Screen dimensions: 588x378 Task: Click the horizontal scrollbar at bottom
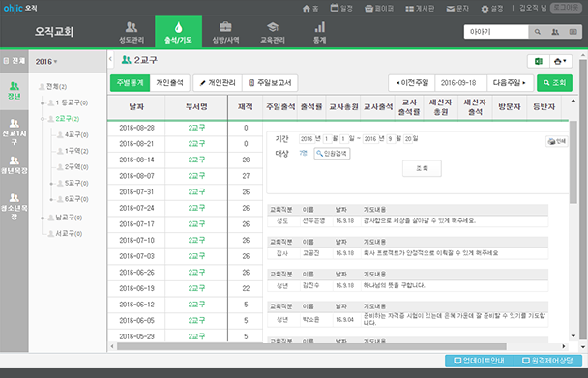(311, 346)
